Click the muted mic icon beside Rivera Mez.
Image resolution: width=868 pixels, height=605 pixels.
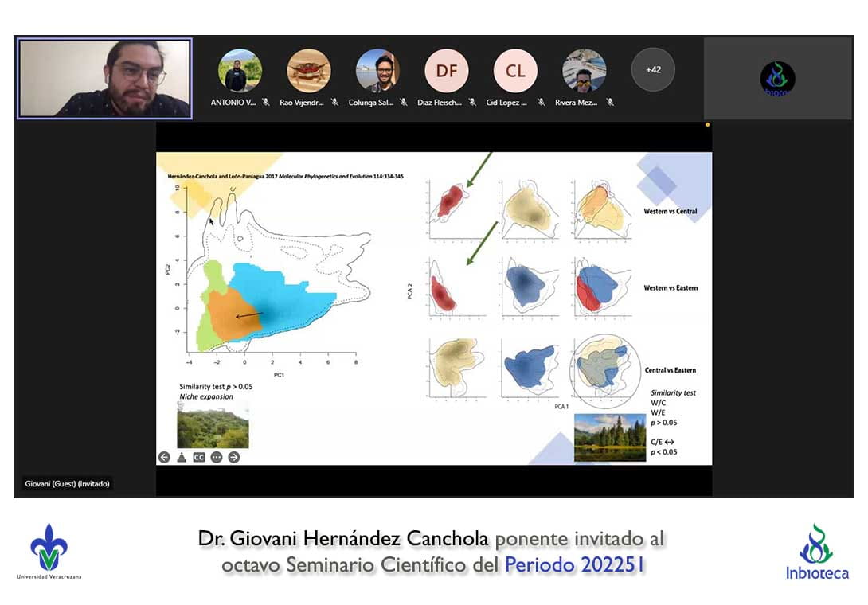[610, 103]
